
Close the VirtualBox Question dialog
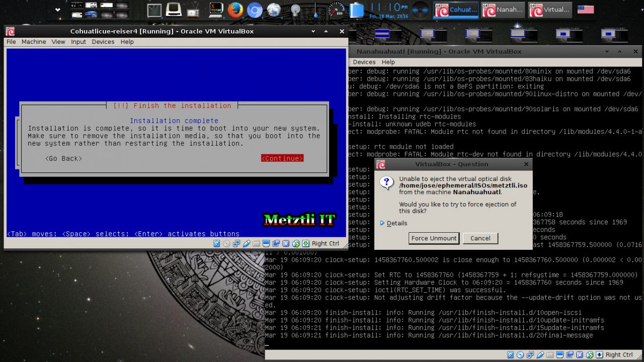(526, 164)
